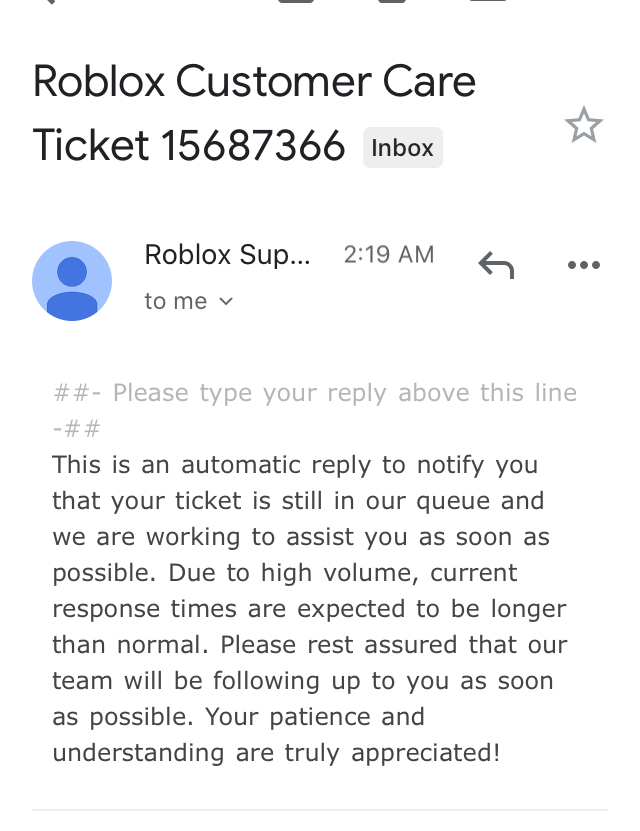Tap 'Please type your reply above this line'

click(344, 393)
